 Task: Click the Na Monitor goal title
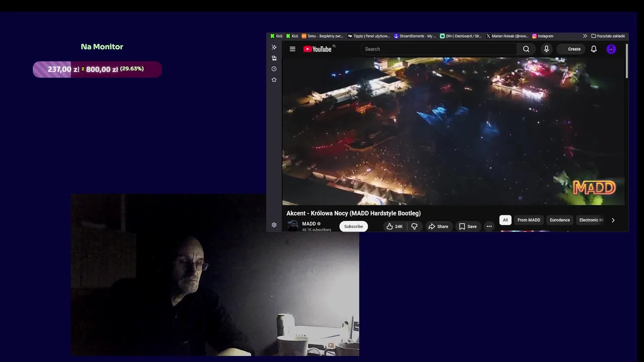(x=102, y=47)
